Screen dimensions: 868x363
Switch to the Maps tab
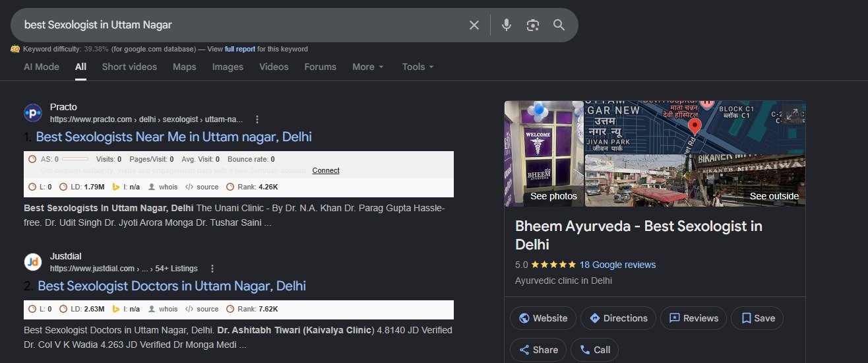click(185, 67)
